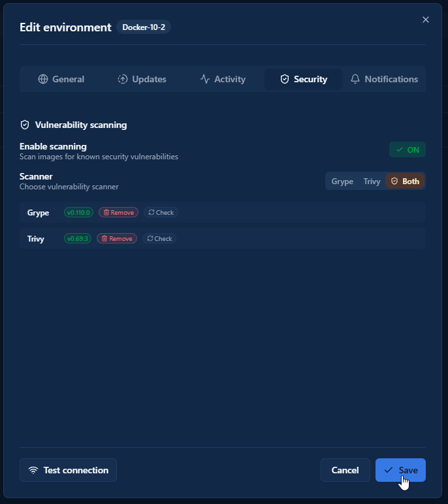Click the Grype v0.110.0 version badge
448x504 pixels.
pyautogui.click(x=78, y=212)
